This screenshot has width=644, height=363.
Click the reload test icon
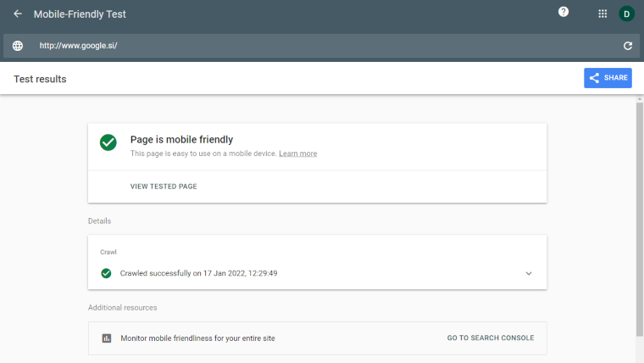tap(628, 46)
